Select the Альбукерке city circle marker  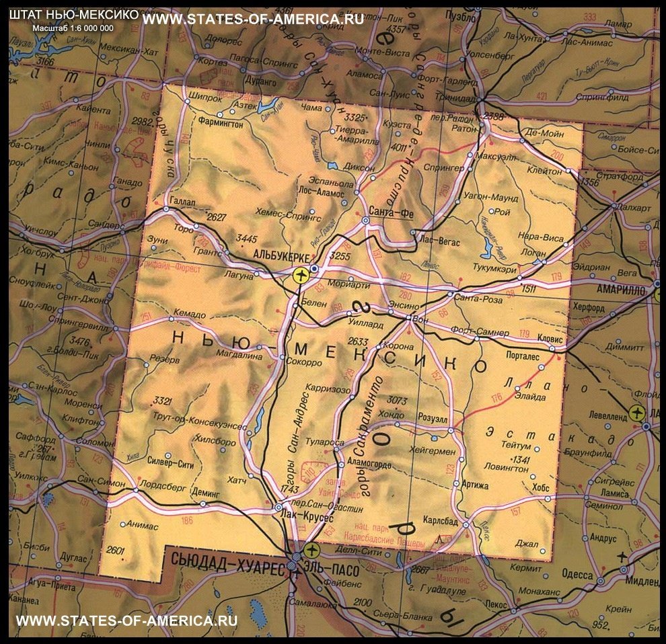313,268
